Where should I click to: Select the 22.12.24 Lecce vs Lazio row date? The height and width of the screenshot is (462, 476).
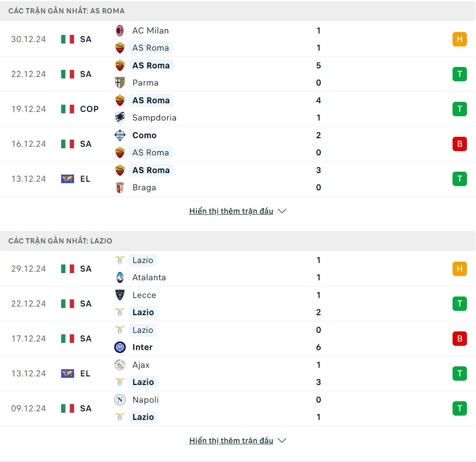29,304
